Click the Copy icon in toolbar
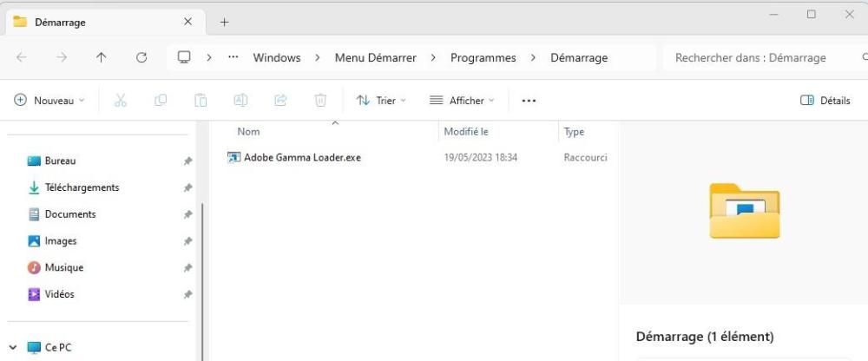The height and width of the screenshot is (361, 868). pyautogui.click(x=161, y=100)
